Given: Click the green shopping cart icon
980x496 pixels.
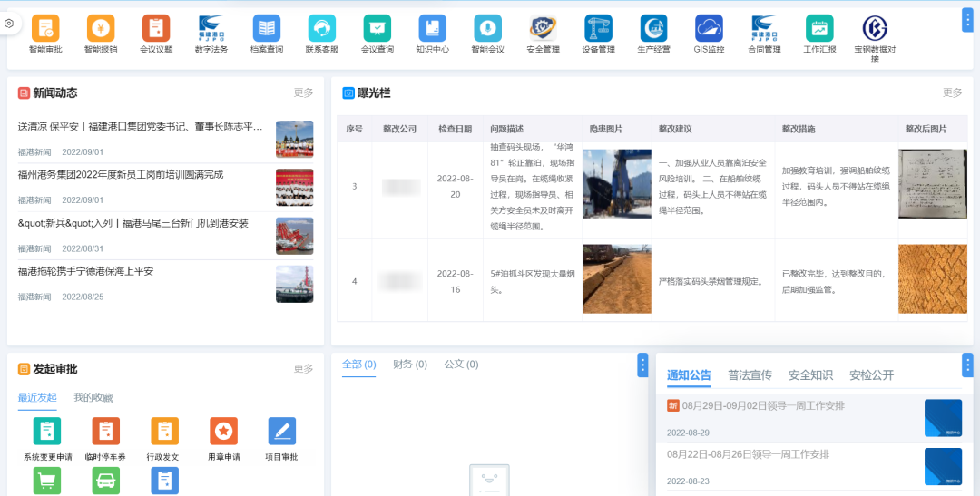Looking at the screenshot, I should click(x=47, y=481).
